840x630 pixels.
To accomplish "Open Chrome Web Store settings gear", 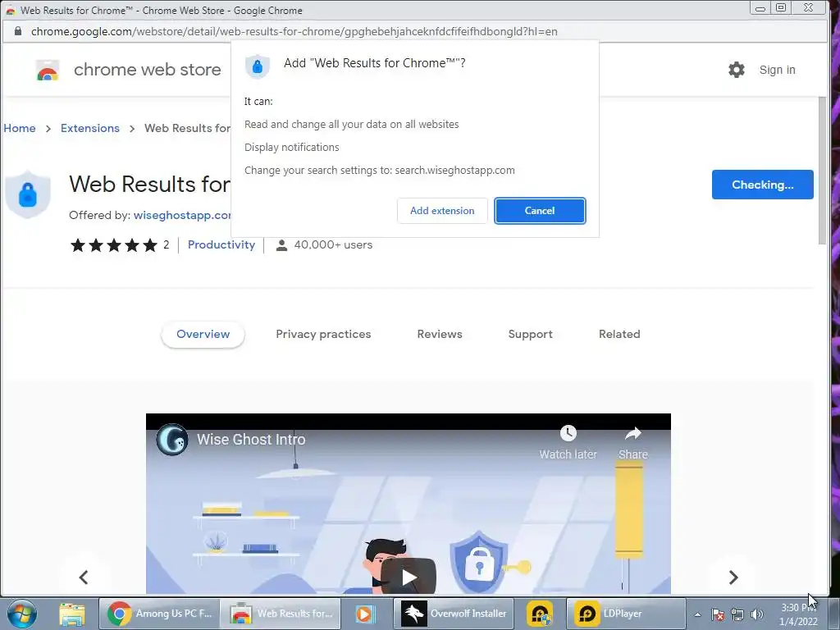I will (x=736, y=70).
